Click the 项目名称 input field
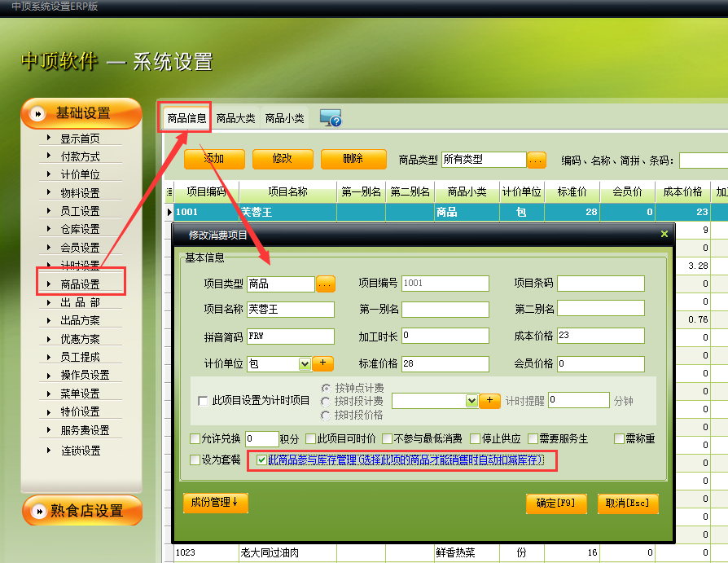Viewport: 728px width, 563px height. click(290, 310)
